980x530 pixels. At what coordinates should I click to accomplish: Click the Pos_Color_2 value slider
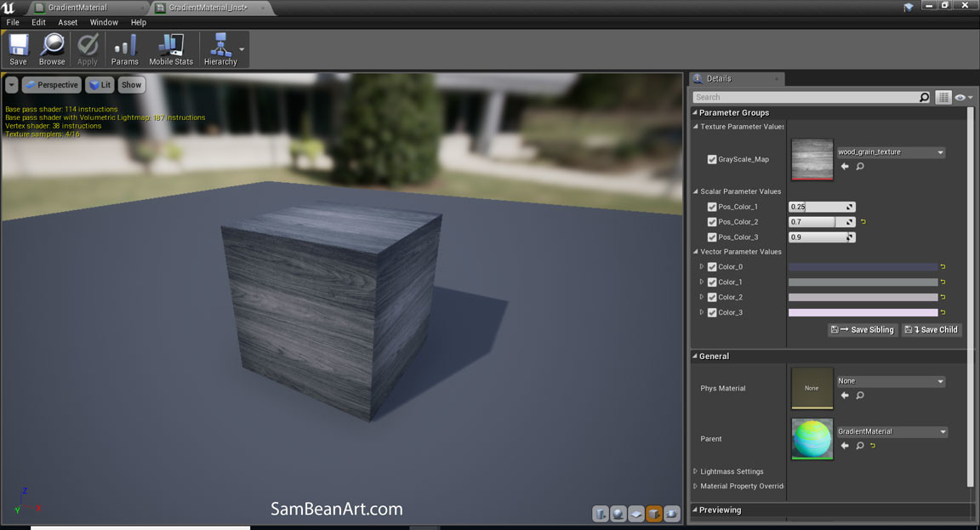pyautogui.click(x=822, y=222)
